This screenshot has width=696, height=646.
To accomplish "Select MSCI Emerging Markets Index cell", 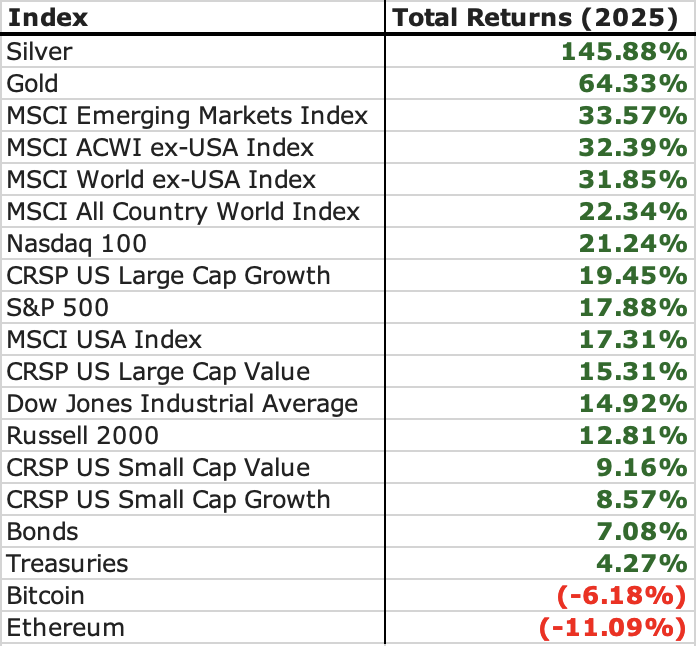I will (x=187, y=116).
